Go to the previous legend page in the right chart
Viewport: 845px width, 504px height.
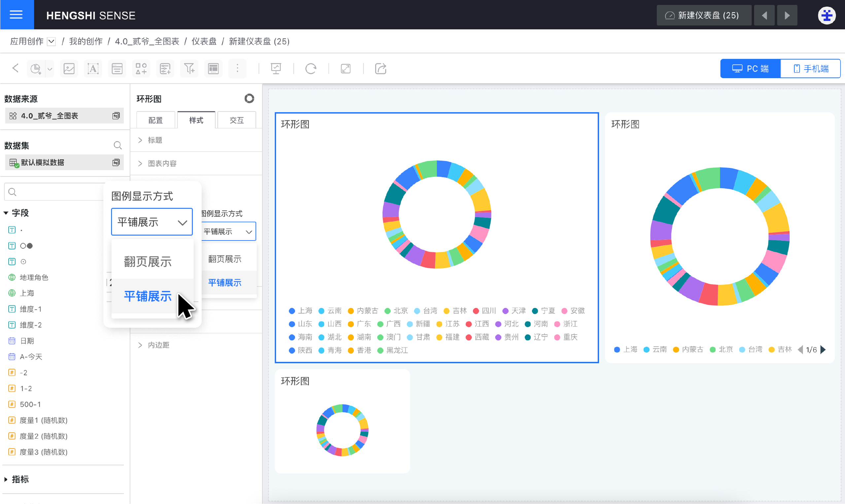(800, 350)
